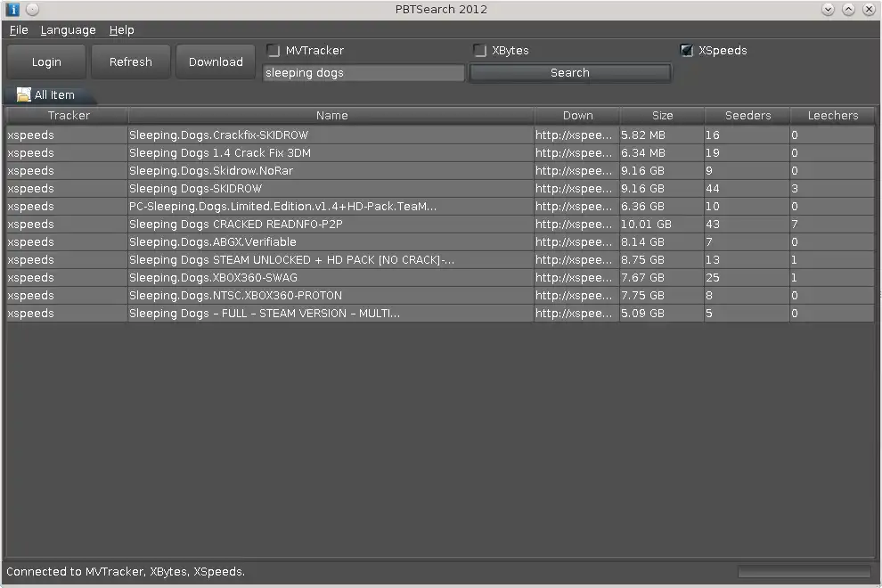The width and height of the screenshot is (882, 588).
Task: Select 'Sleeping.Dogs.Crackfix-SKIDROW' row
Action: [440, 135]
